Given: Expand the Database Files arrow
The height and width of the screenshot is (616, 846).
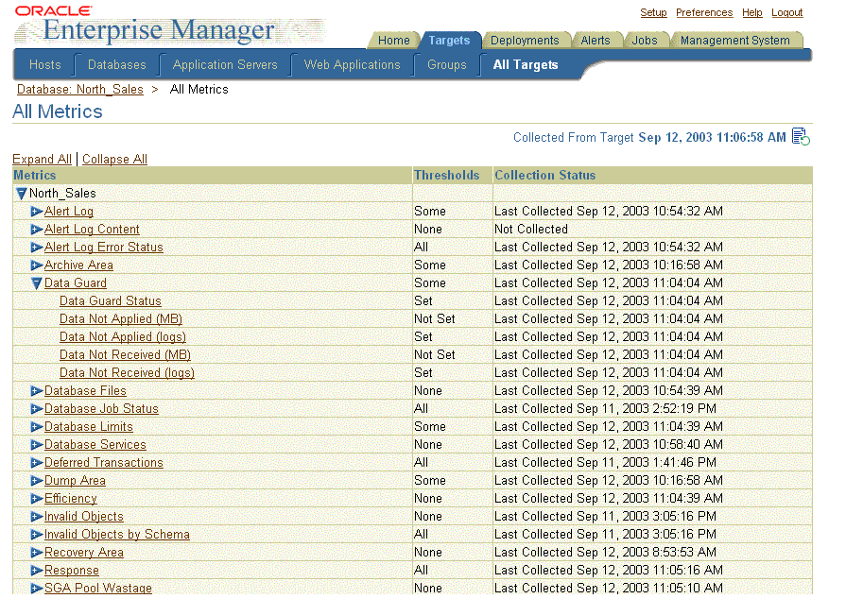Looking at the screenshot, I should click(x=37, y=391).
